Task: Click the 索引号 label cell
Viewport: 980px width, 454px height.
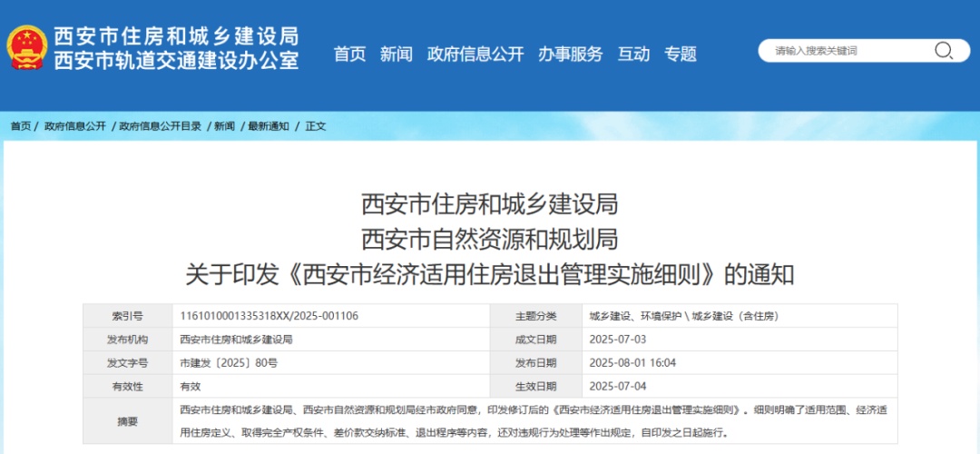Action: pos(128,316)
